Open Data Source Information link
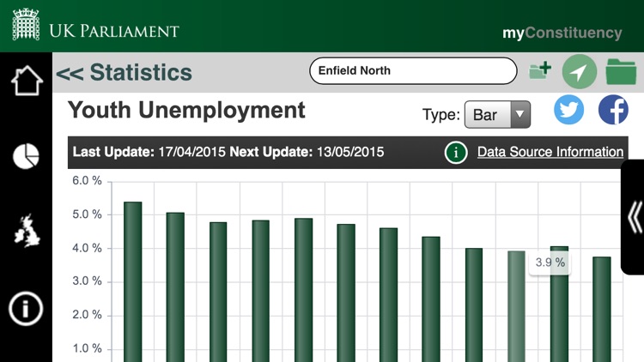This screenshot has height=362, width=644. point(550,152)
